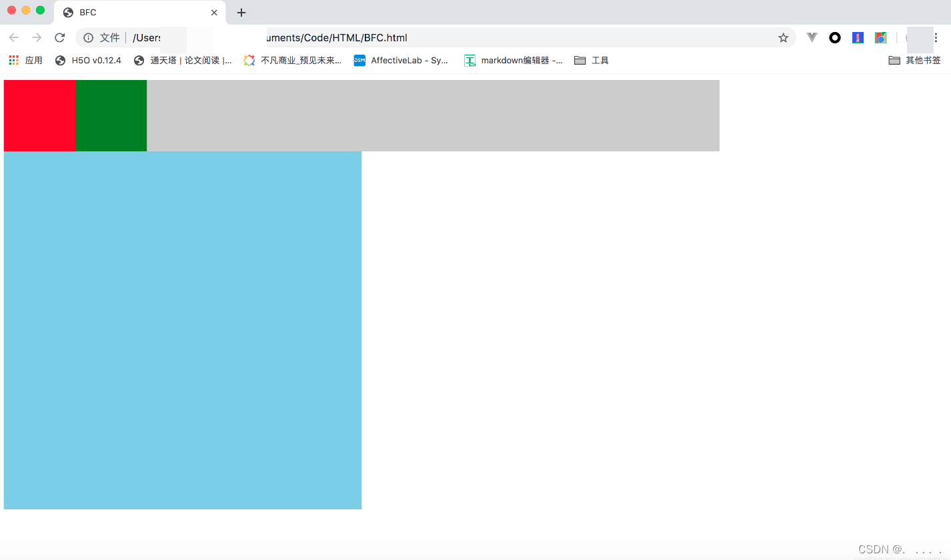Open the H5O v0.12.4 bookmark

[x=87, y=60]
